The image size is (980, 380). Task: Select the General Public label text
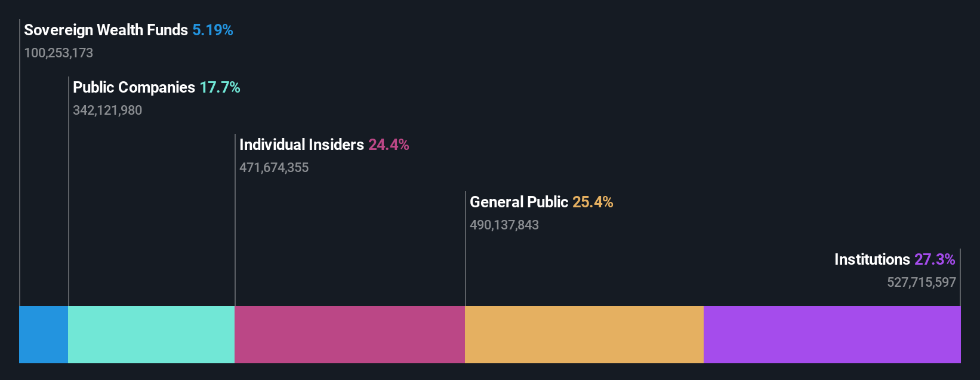pyautogui.click(x=519, y=202)
